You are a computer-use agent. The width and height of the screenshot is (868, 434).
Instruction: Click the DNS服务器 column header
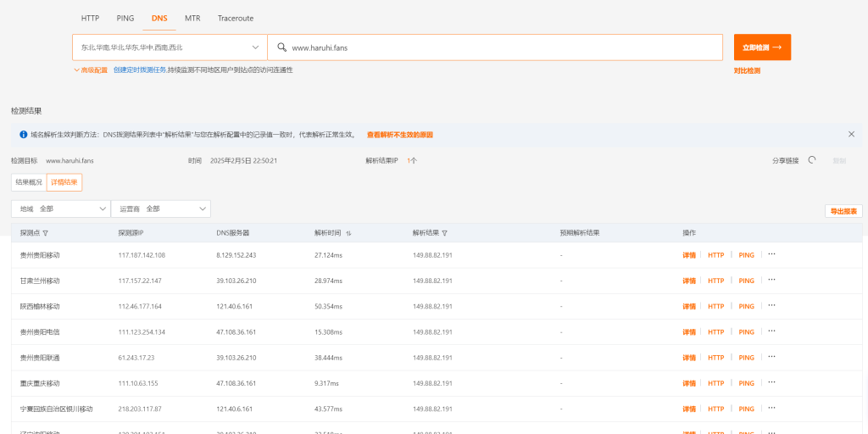[x=232, y=233]
